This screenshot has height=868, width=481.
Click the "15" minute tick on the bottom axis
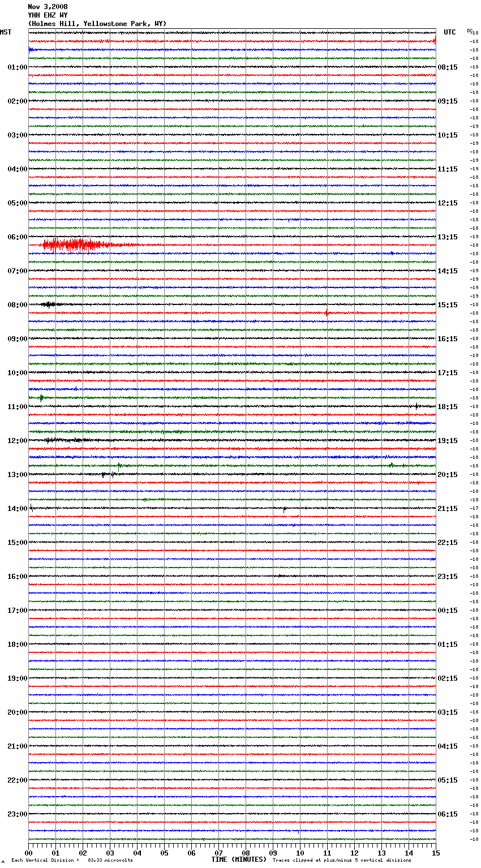[436, 853]
